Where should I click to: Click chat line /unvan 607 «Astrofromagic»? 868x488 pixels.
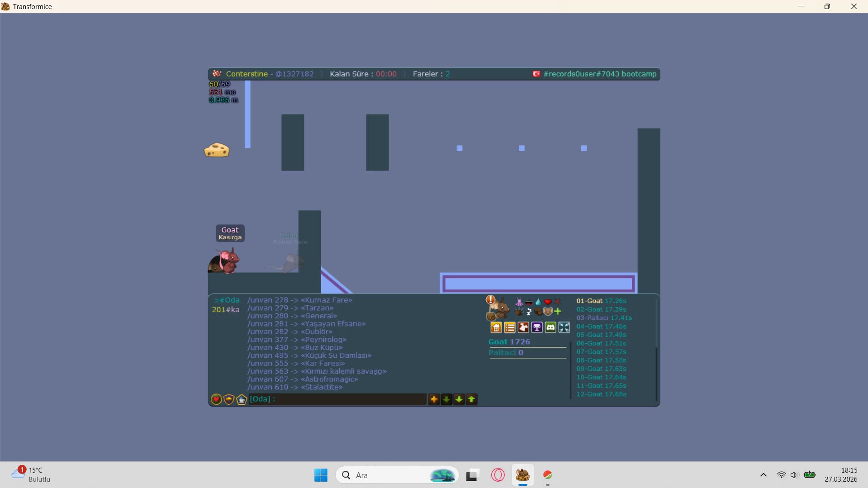[303, 379]
